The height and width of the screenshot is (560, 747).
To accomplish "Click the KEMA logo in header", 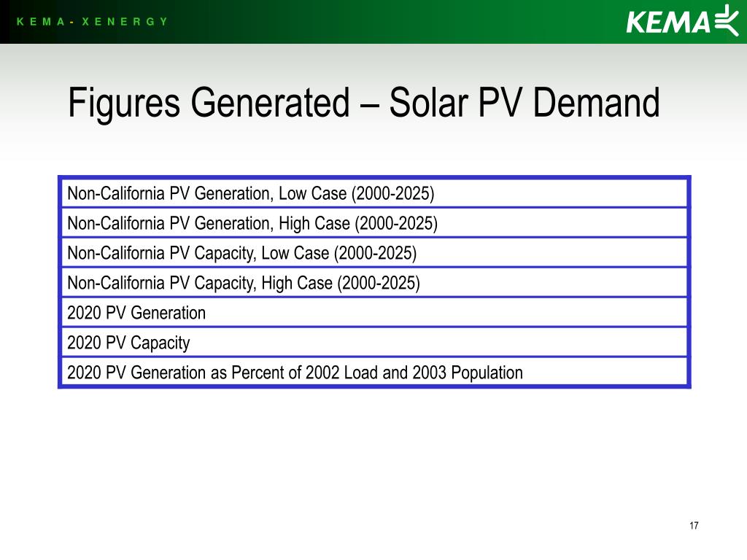I will point(683,21).
